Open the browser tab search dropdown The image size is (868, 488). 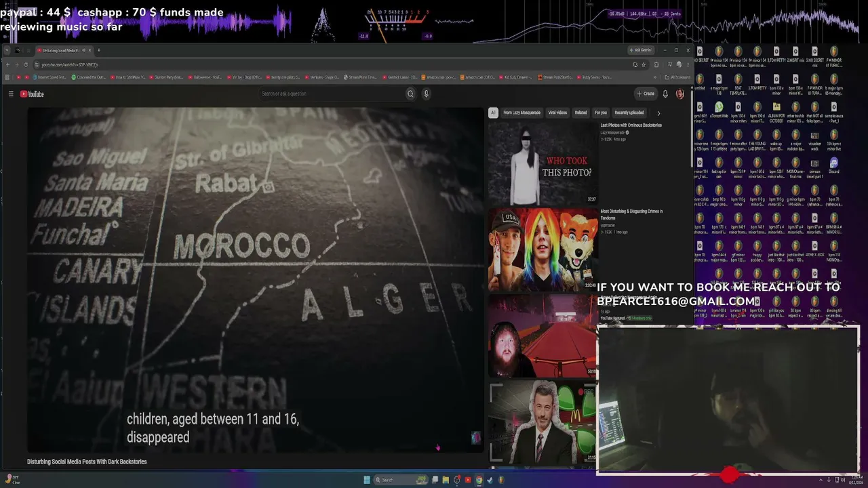[7, 50]
